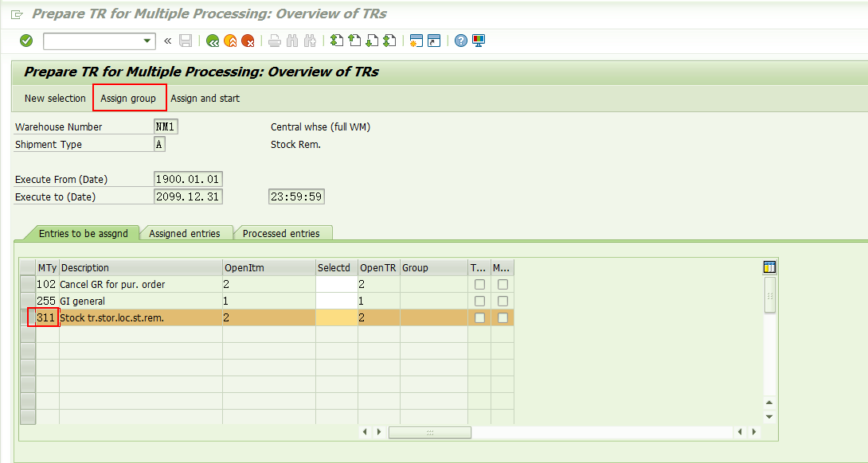This screenshot has height=463, width=868.
Task: Click the OpenTR column header
Action: pos(378,268)
